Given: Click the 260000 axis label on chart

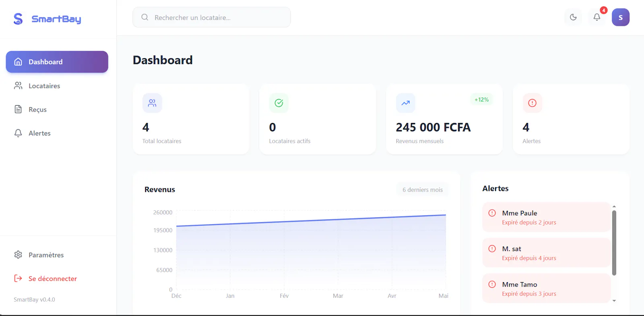Looking at the screenshot, I should (163, 212).
